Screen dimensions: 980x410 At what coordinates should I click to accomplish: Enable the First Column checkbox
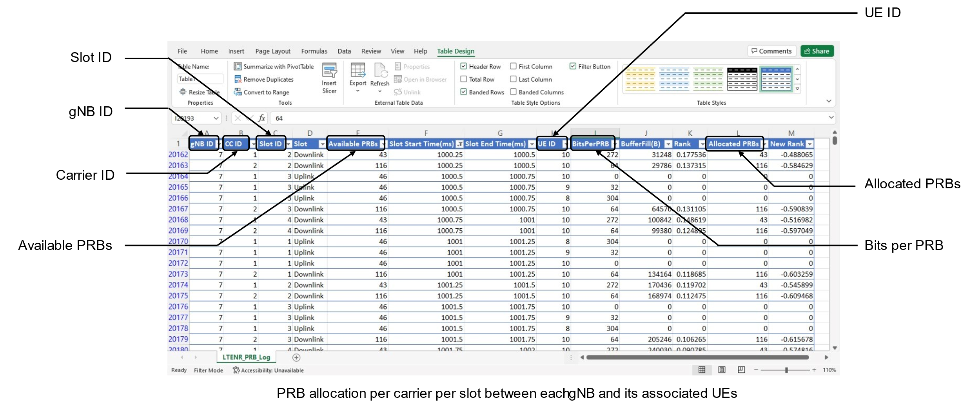click(513, 66)
